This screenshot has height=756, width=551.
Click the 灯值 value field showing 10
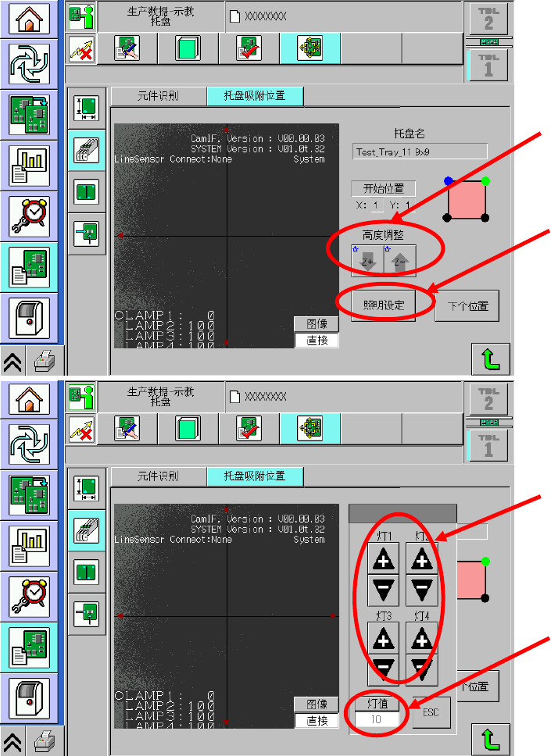[x=377, y=719]
